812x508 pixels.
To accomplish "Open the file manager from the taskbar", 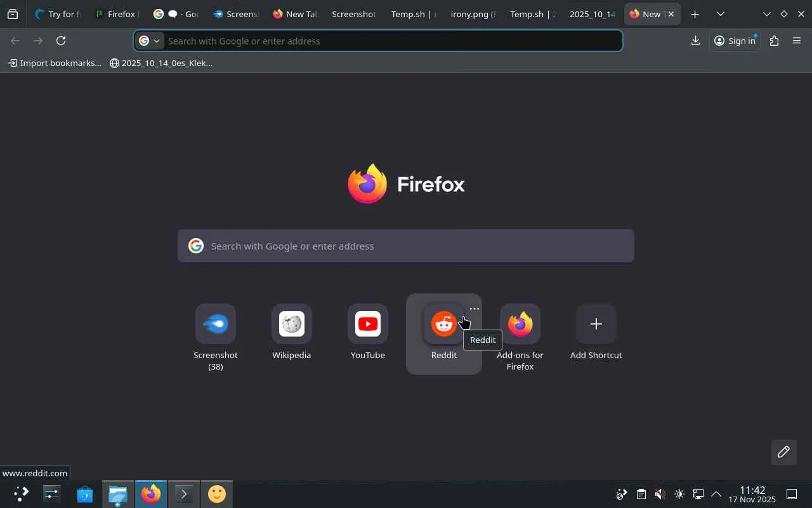I will coord(118,494).
